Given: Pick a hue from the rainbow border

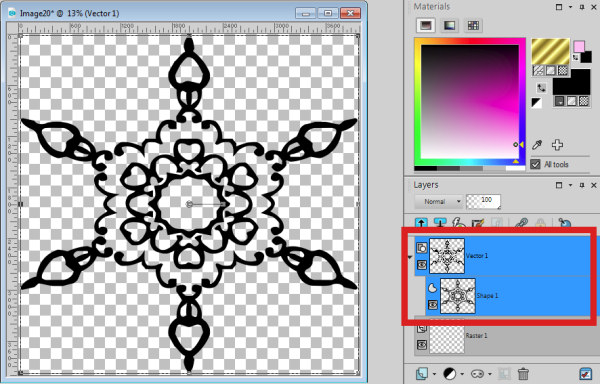Looking at the screenshot, I should (x=470, y=41).
